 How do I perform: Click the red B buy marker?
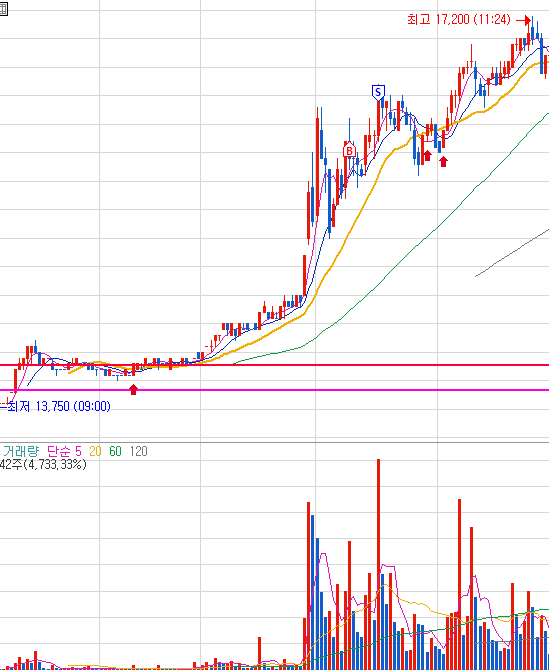349,150
